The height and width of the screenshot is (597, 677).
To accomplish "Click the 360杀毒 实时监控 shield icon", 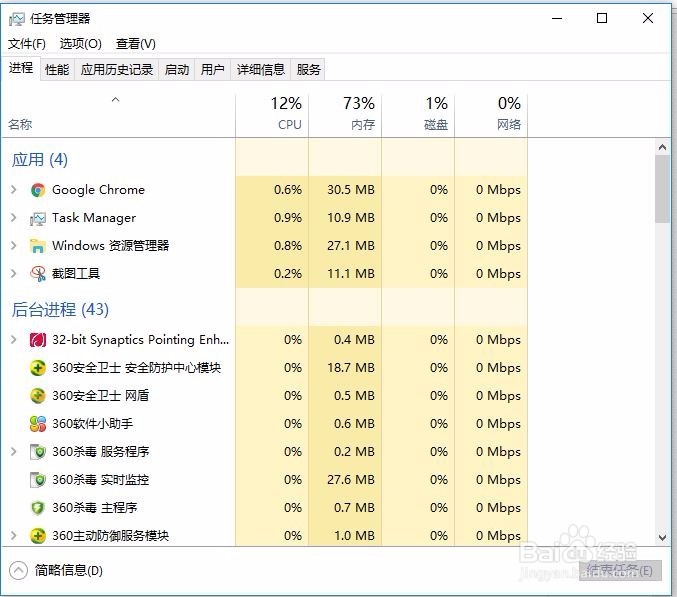I will click(x=38, y=480).
